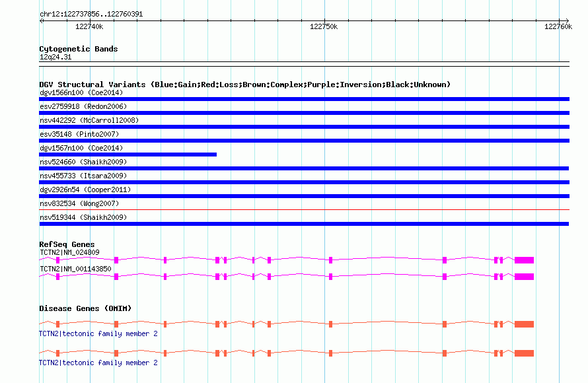Screen dimensions: 588x383
Task: Click the nsv524660 (Shaikh2009) variant label
Action: click(83, 162)
